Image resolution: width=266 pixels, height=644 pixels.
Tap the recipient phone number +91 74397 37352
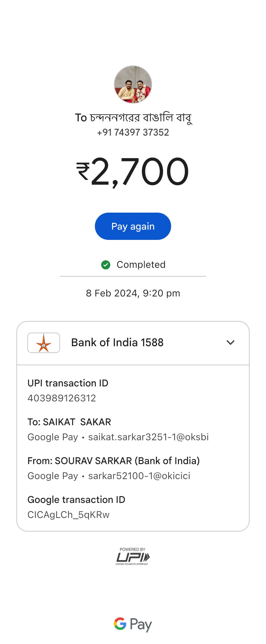(x=133, y=132)
